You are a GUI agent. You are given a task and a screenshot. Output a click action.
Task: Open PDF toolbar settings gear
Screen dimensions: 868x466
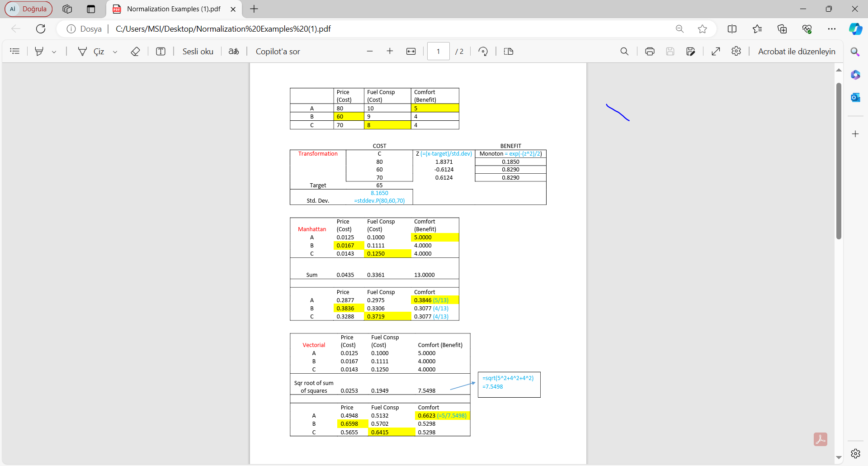736,52
